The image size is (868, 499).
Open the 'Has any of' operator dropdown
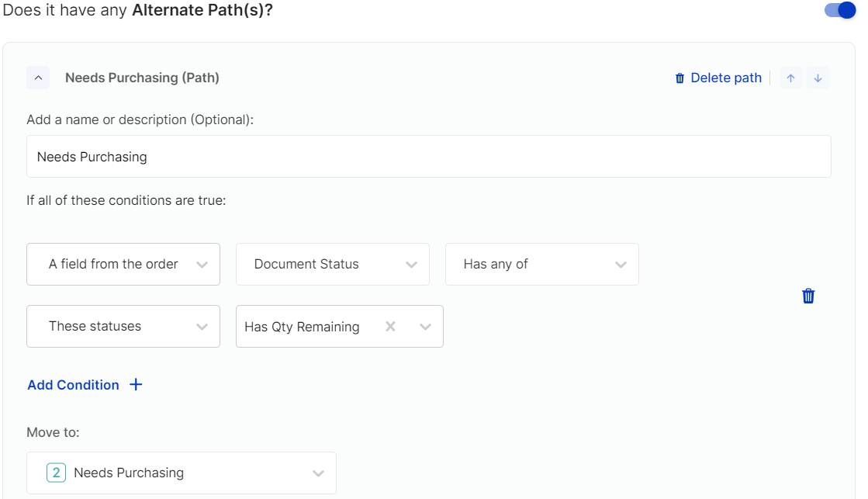pos(542,264)
